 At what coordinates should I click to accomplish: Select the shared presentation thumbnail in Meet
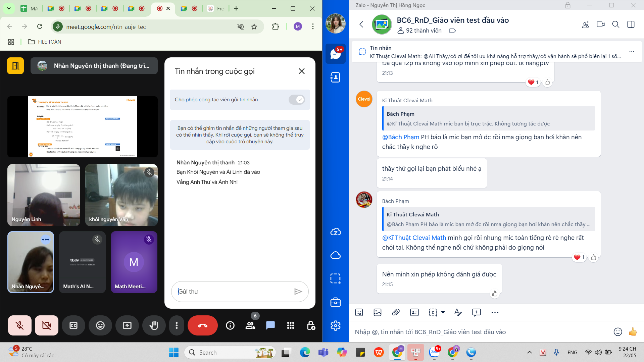(83, 127)
